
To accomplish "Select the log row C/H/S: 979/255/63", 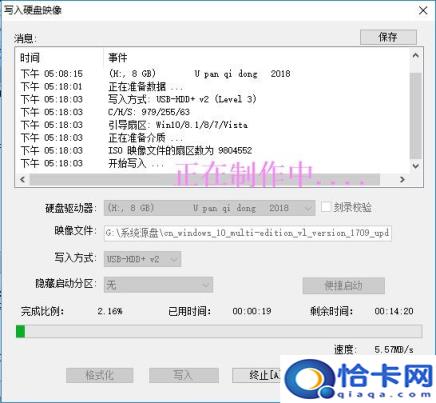I will click(x=213, y=112).
